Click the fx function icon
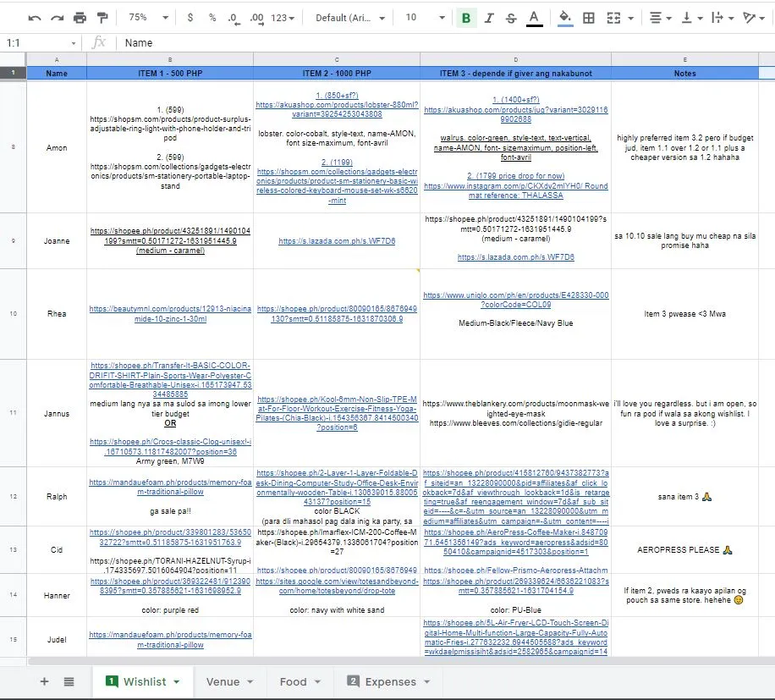 [x=99, y=42]
